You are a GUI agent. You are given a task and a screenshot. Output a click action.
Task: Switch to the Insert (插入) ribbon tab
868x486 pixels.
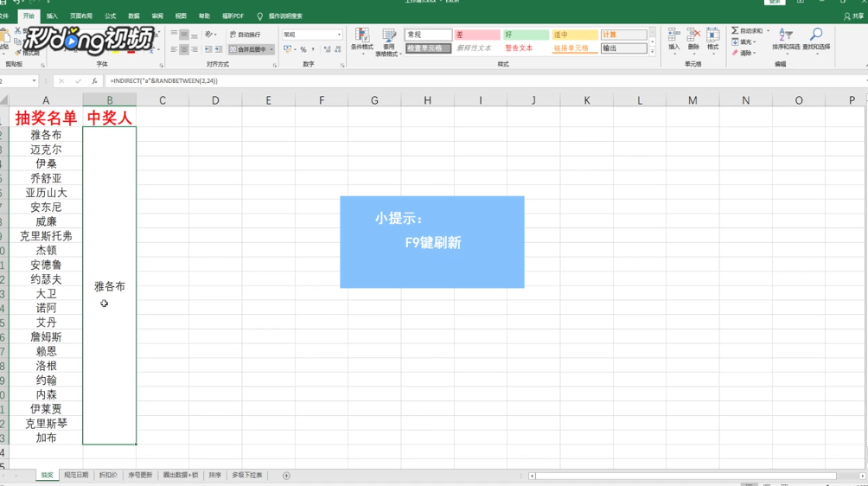(x=52, y=16)
